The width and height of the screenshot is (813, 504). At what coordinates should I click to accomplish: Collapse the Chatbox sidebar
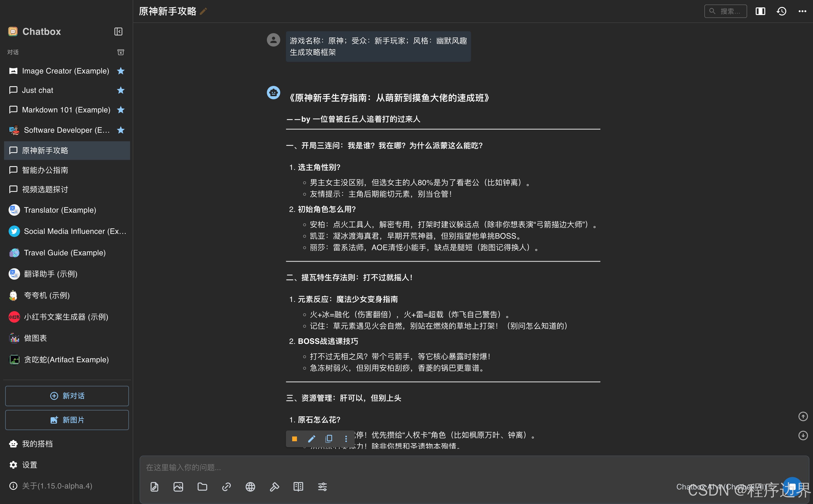(118, 32)
